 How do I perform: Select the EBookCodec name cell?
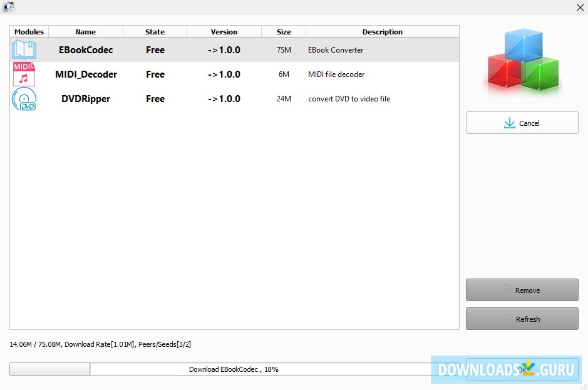coord(86,50)
